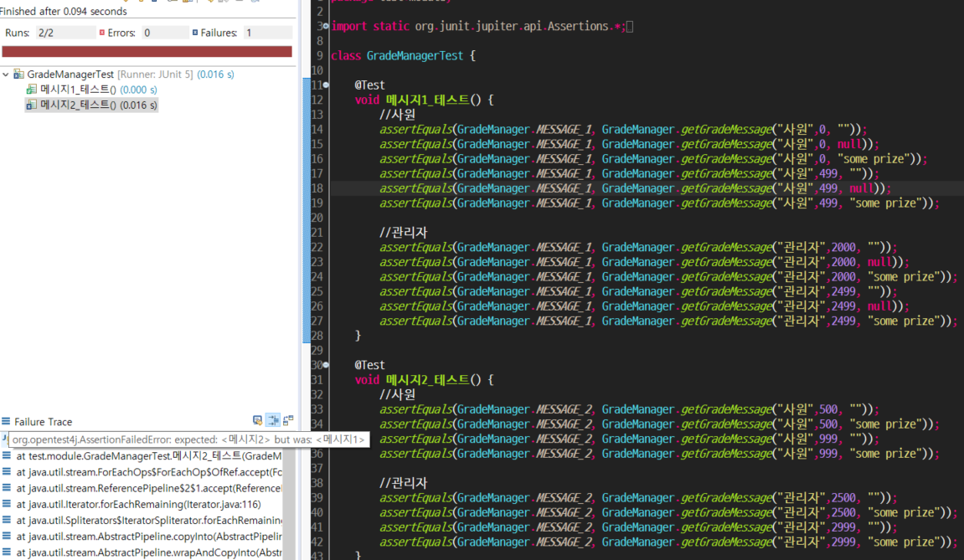The height and width of the screenshot is (560, 964).
Task: Collapse the 메시지2_테스트 method at line 30
Action: (x=326, y=365)
